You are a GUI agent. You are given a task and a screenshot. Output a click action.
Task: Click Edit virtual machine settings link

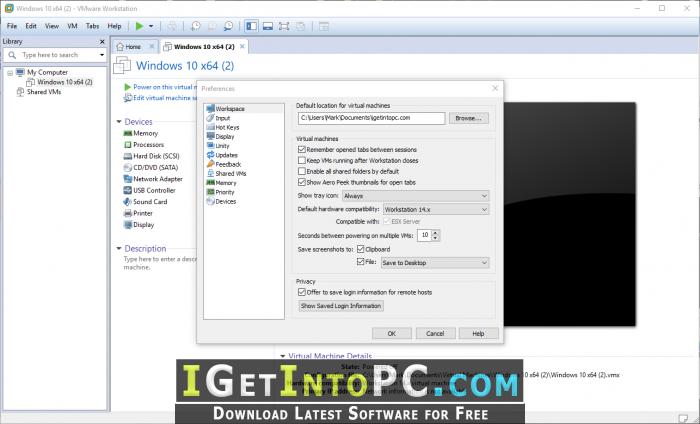coord(160,98)
